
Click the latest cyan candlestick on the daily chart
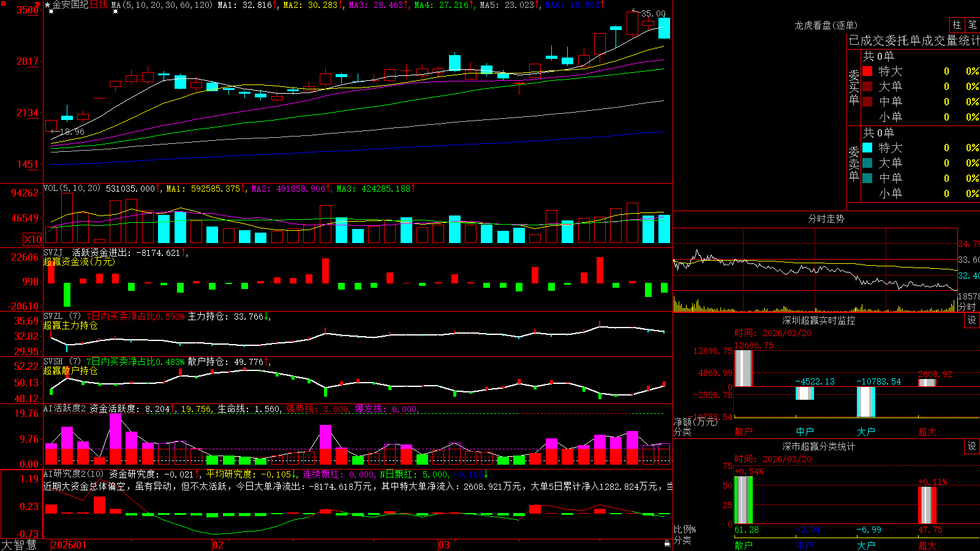tap(664, 28)
